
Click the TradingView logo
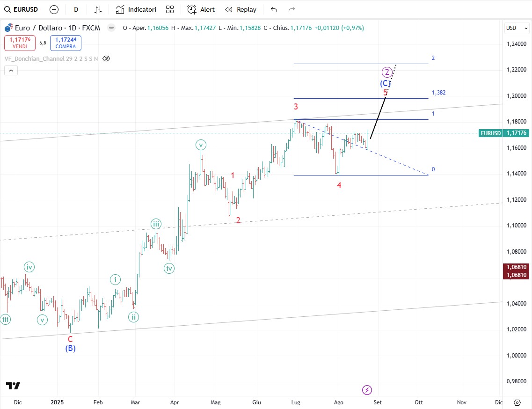pyautogui.click(x=13, y=386)
